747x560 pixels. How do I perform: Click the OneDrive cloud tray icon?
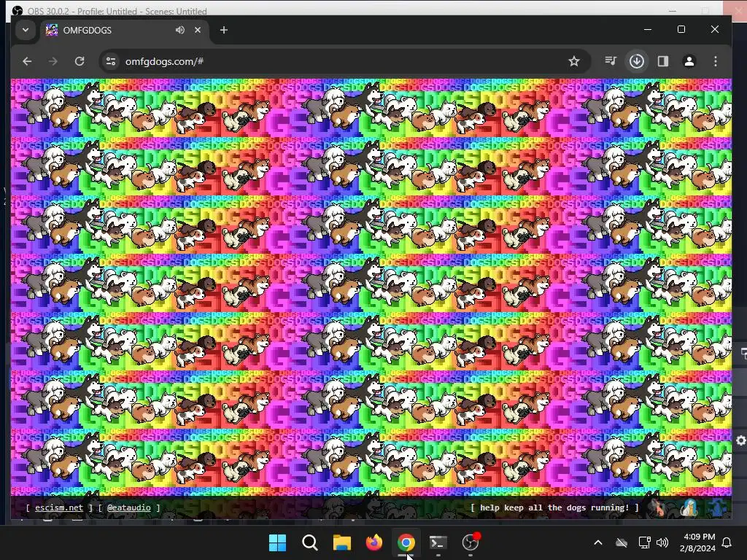pos(622,542)
